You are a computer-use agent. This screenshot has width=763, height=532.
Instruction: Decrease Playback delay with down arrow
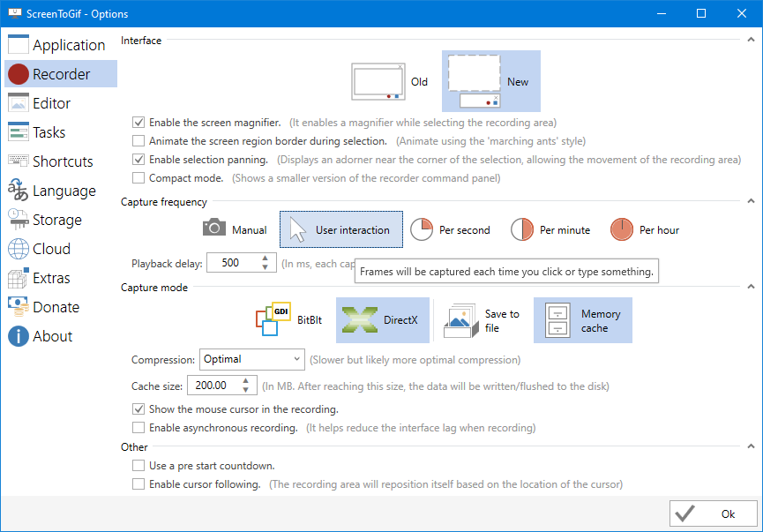click(265, 267)
